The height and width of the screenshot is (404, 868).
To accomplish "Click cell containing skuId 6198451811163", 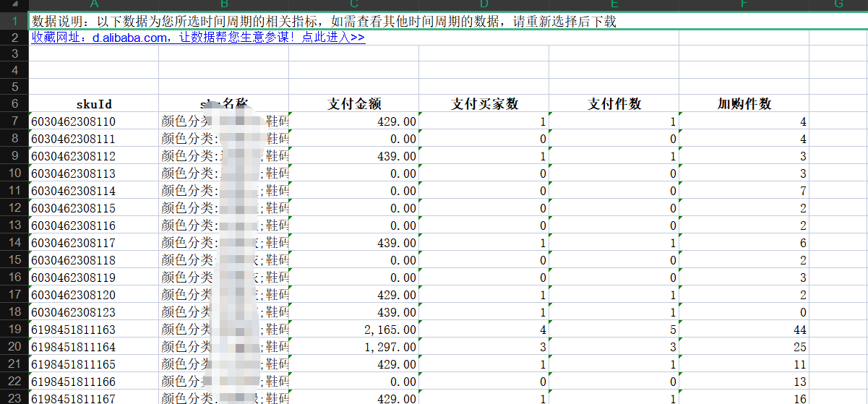I will (94, 330).
